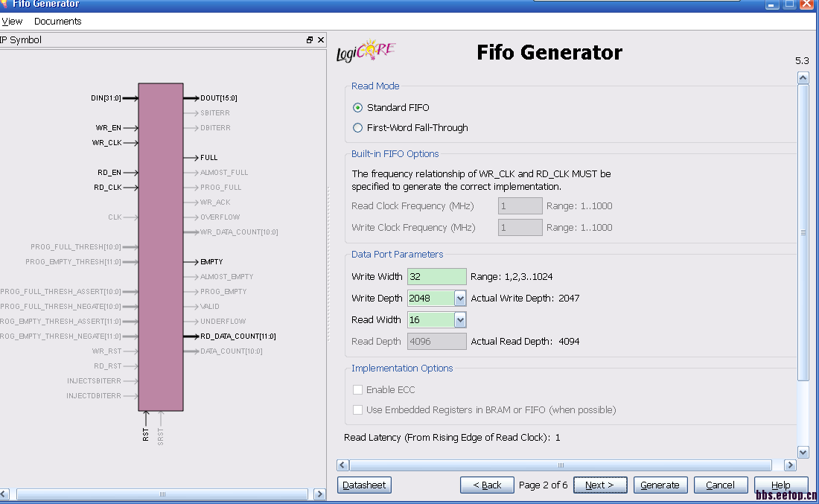Click the Generate button
The image size is (819, 504).
click(x=660, y=485)
